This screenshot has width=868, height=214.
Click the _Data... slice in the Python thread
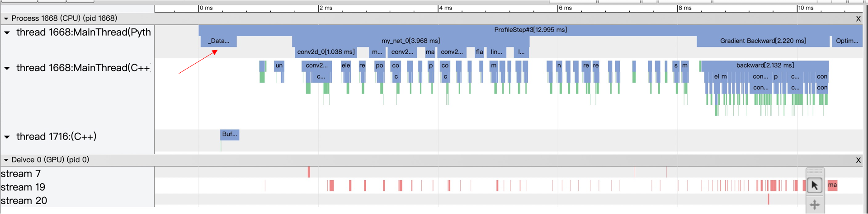pyautogui.click(x=218, y=41)
